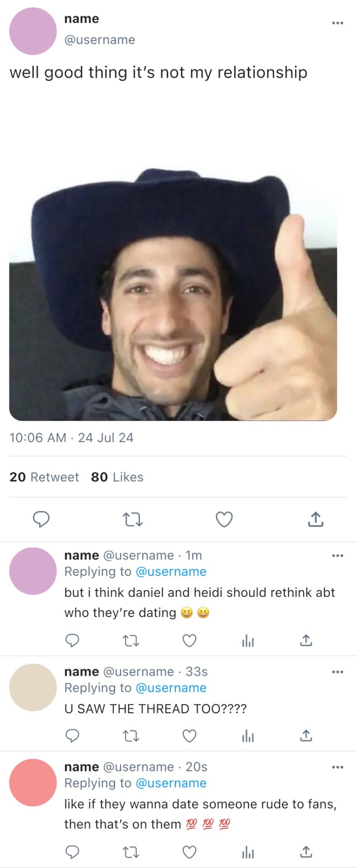The height and width of the screenshot is (868, 357).
Task: View analytics for the rude to fans reply
Action: [x=248, y=853]
